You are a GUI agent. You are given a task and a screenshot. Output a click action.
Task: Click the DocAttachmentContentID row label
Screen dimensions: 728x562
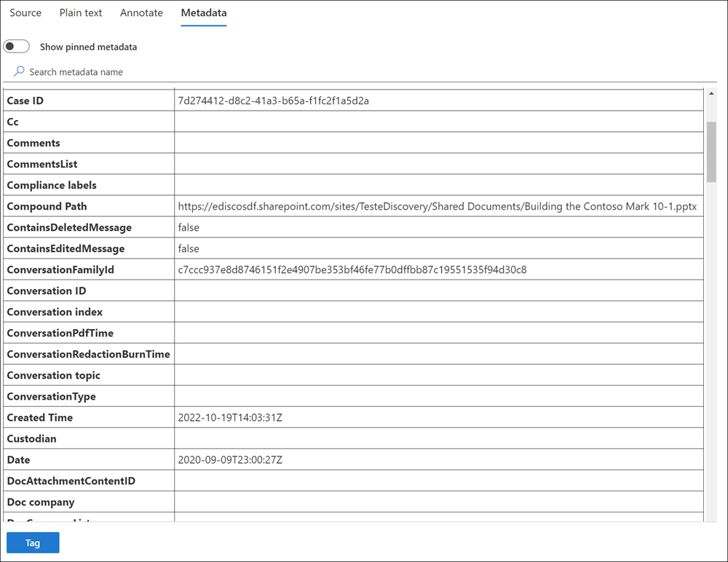click(71, 481)
